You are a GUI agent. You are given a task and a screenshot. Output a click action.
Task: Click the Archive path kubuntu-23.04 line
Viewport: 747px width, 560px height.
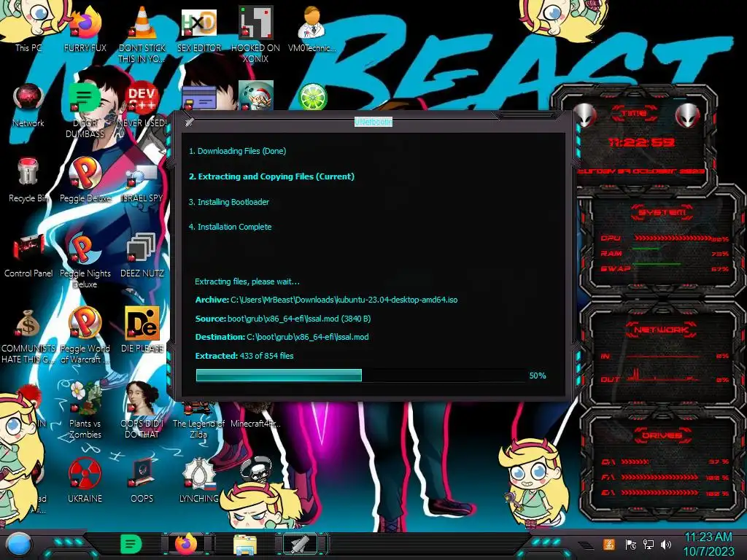326,300
